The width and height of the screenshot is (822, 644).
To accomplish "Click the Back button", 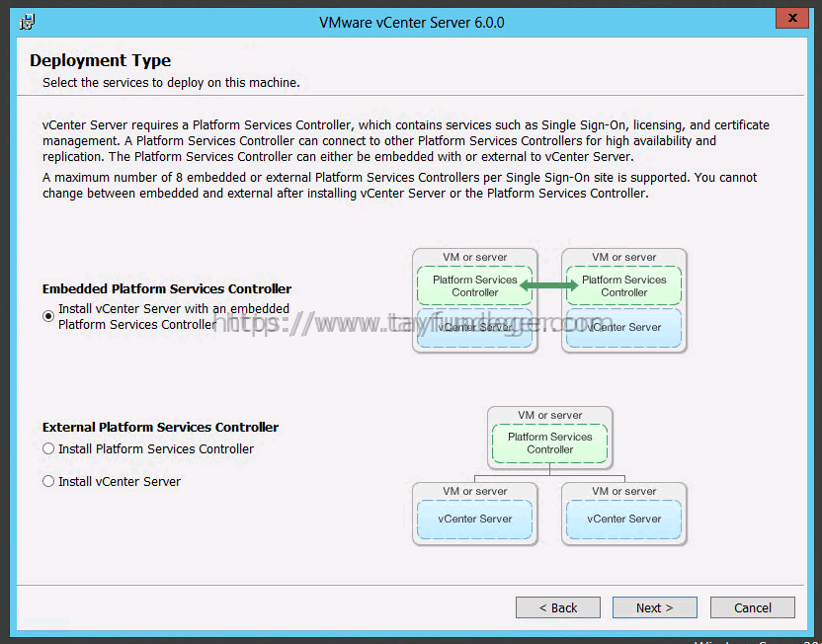I will coord(558,607).
